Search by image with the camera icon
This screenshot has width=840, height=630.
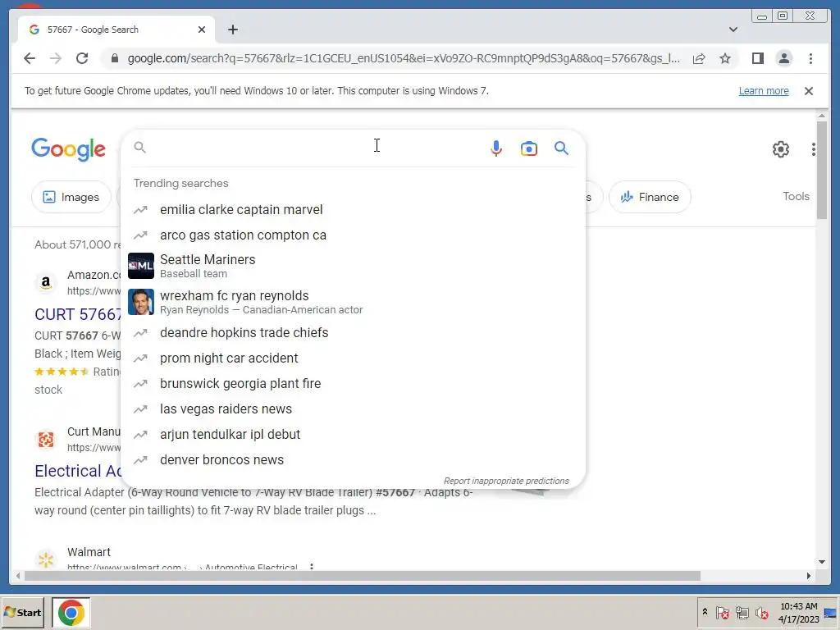tap(529, 148)
